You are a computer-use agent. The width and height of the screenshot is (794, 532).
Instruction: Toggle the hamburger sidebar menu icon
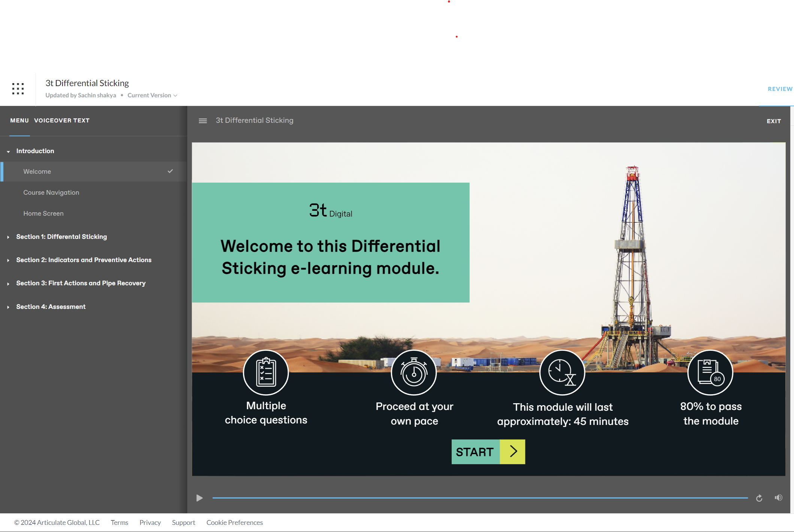click(203, 121)
